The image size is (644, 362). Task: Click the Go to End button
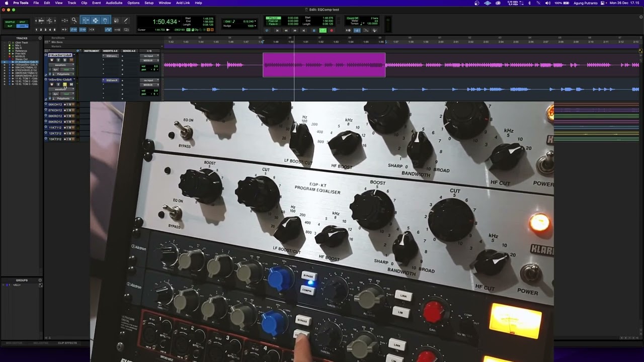pyautogui.click(x=304, y=31)
